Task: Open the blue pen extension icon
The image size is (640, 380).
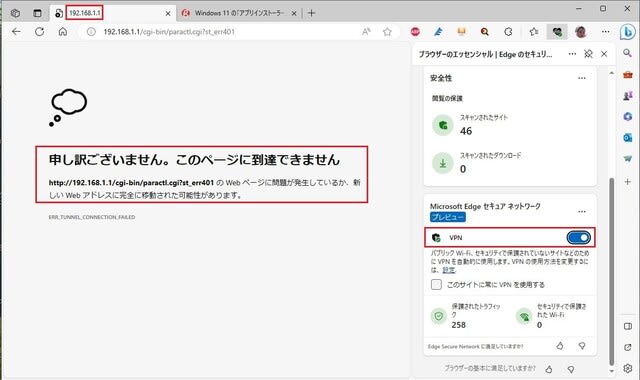Action: coord(438,31)
